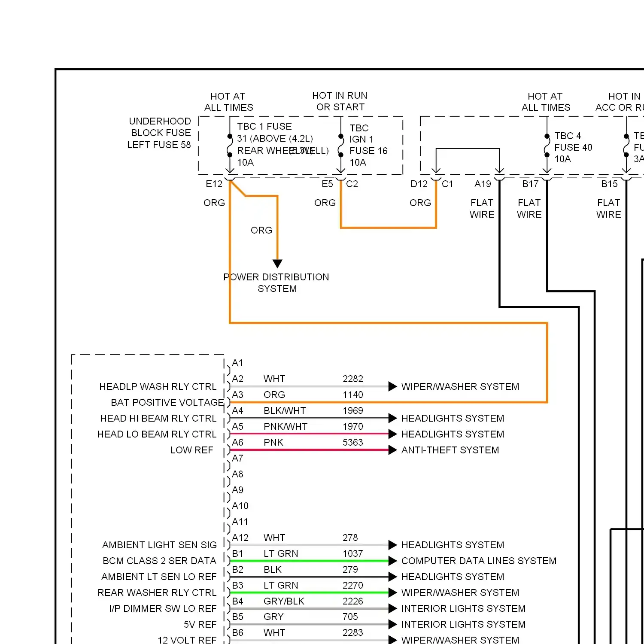Click the HOT IN RUN OR START label
Image resolution: width=644 pixels, height=644 pixels.
[x=340, y=101]
